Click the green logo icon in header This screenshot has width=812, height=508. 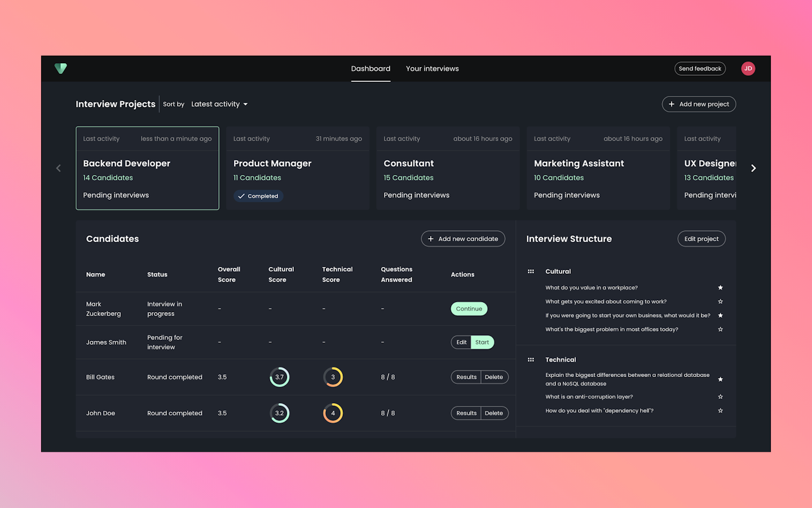click(61, 68)
